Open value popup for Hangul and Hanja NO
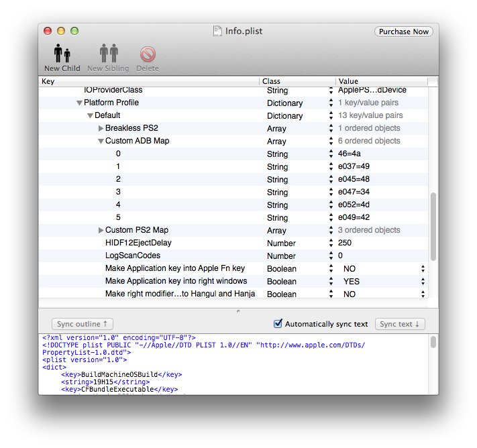This screenshot has width=477, height=448. 423,294
